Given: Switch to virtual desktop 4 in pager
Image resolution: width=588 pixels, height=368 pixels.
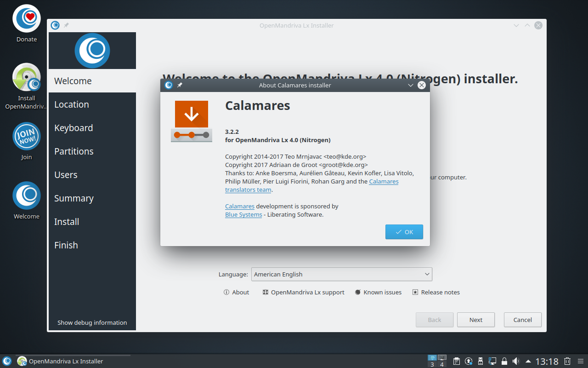Looking at the screenshot, I should pos(442,361).
